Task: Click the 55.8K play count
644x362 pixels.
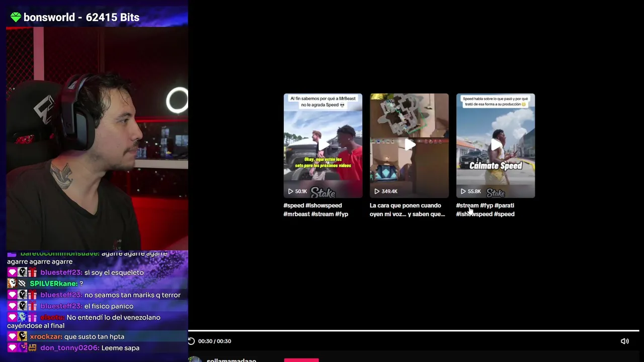Action: coord(470,192)
